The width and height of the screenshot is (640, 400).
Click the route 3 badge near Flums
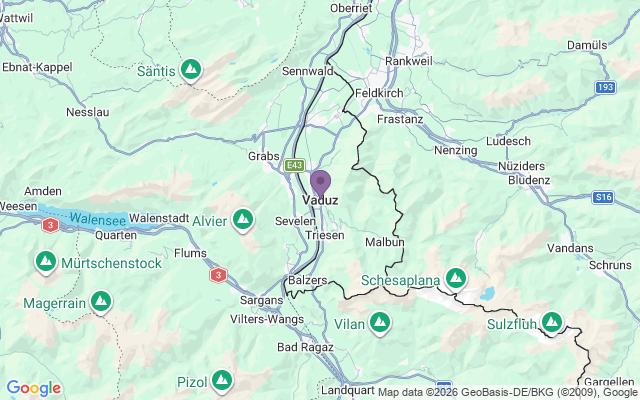[x=218, y=275]
